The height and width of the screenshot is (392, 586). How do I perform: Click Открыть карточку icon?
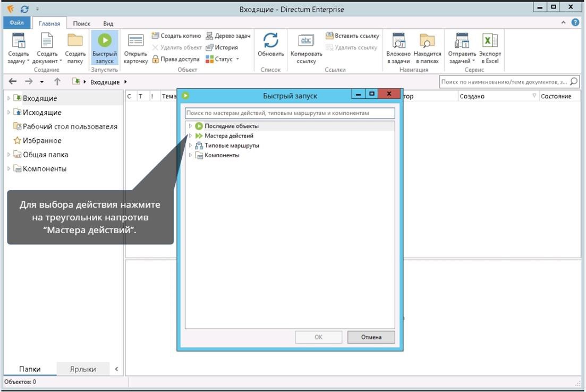[135, 41]
